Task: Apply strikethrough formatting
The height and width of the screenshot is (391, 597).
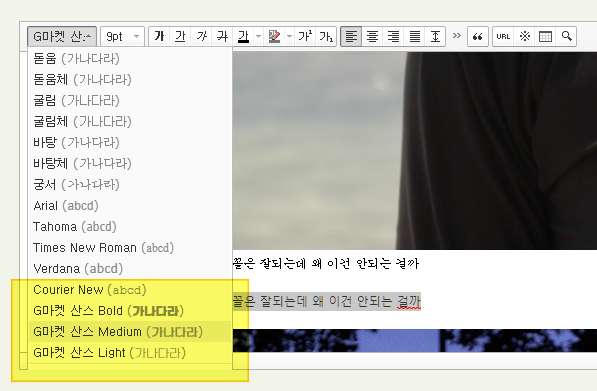Action: [x=222, y=37]
